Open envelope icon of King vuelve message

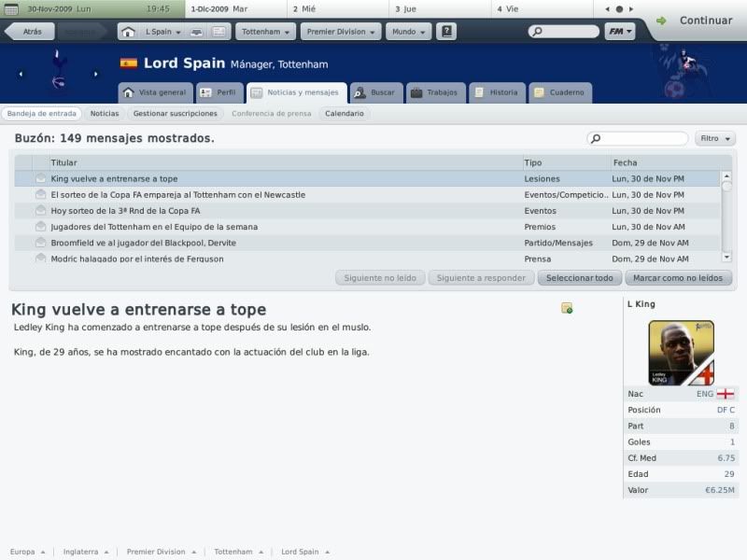tap(41, 178)
